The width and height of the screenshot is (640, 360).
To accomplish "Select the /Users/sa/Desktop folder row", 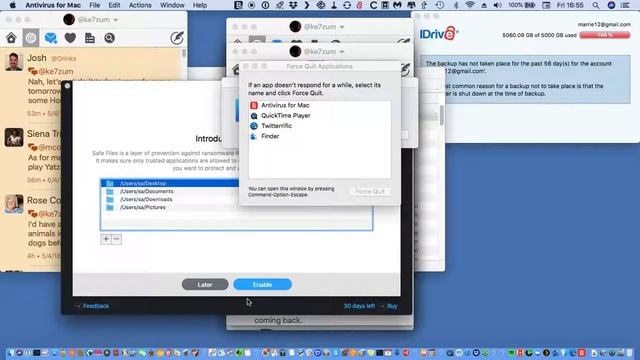I will (170, 183).
